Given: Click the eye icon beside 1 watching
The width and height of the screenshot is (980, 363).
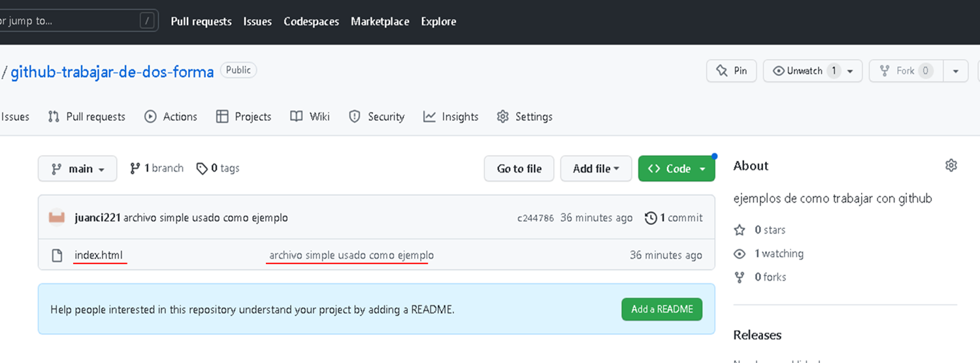Looking at the screenshot, I should [x=740, y=254].
